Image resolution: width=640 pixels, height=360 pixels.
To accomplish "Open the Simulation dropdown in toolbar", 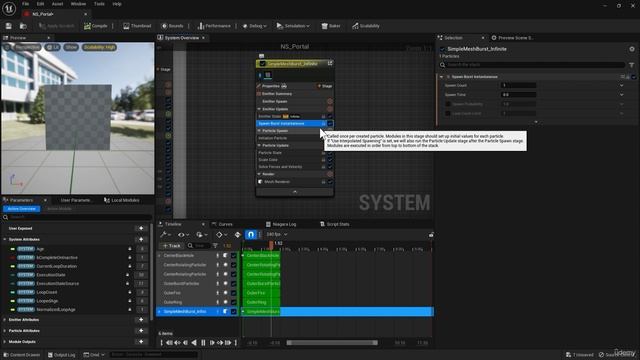I will (x=293, y=26).
